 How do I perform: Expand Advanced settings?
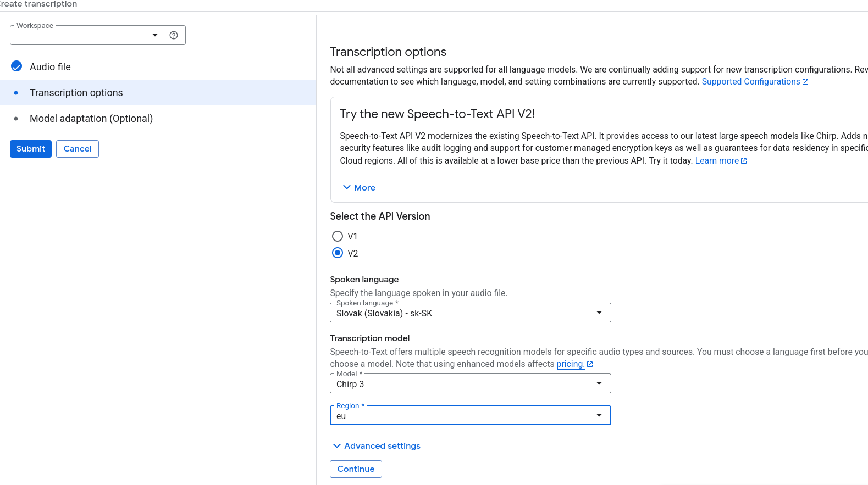click(377, 446)
